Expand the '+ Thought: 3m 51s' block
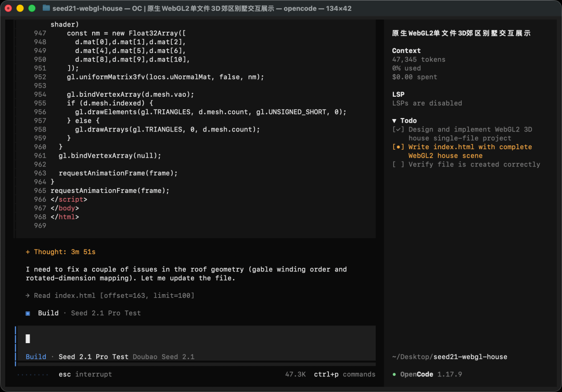The height and width of the screenshot is (392, 562). pos(60,252)
